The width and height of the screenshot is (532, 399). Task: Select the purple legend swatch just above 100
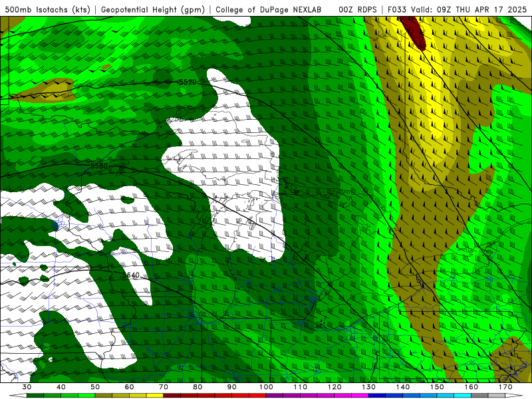point(275,396)
